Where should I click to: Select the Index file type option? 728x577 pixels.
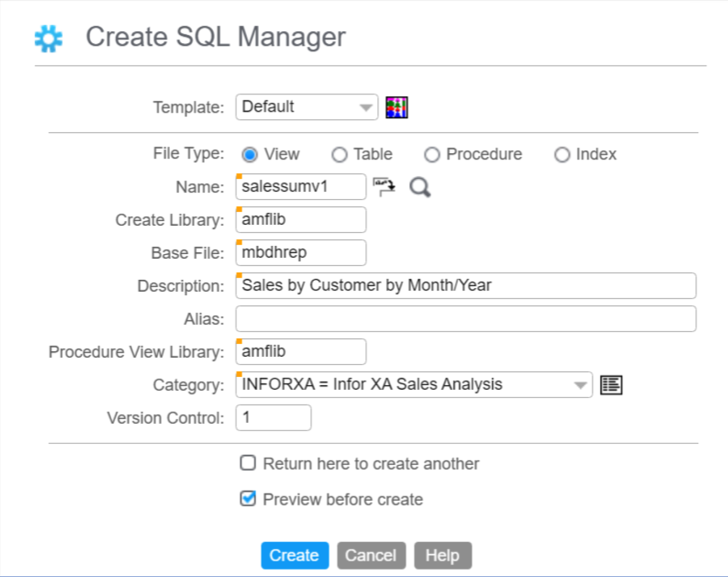[562, 154]
